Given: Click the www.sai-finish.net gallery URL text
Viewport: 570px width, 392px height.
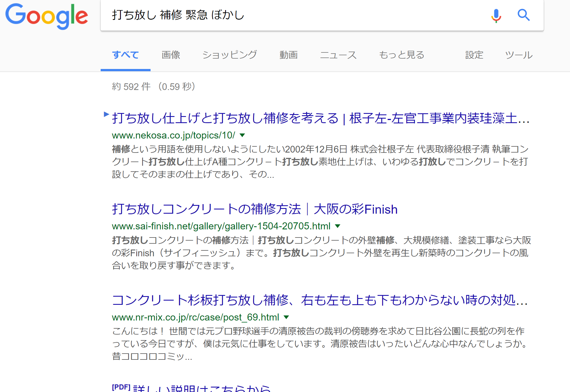Looking at the screenshot, I should point(221,226).
